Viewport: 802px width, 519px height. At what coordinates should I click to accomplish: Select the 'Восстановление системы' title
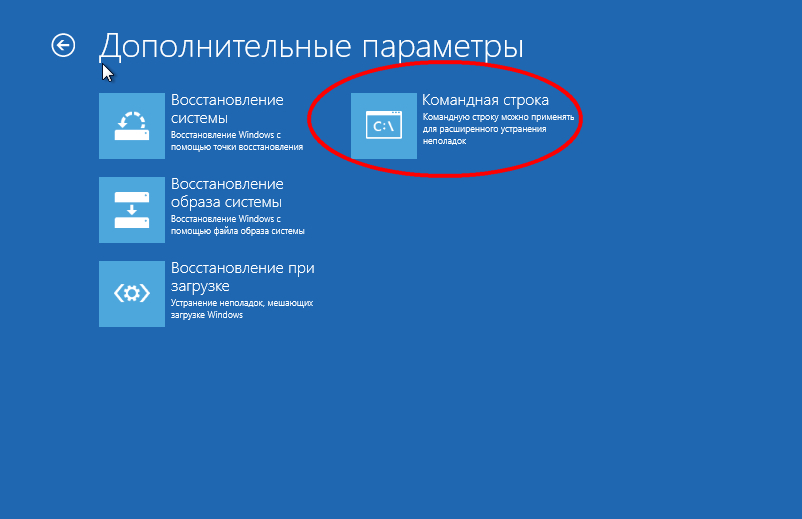[x=227, y=108]
